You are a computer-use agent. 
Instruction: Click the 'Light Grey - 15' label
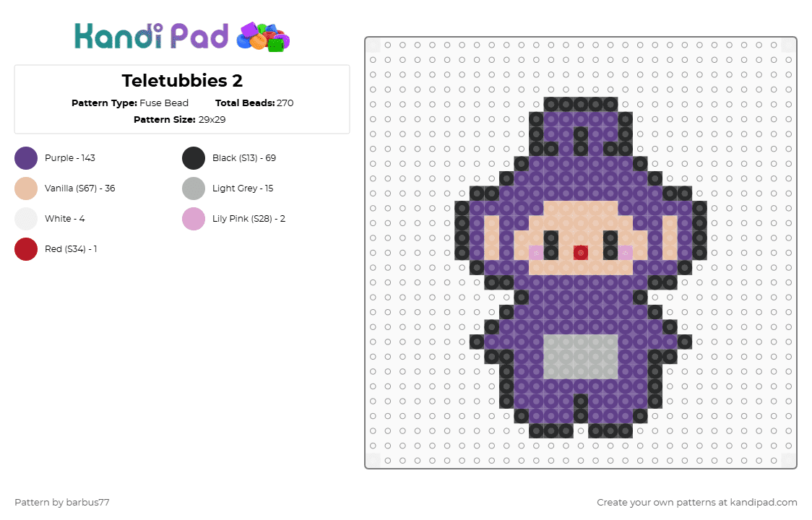pos(242,188)
